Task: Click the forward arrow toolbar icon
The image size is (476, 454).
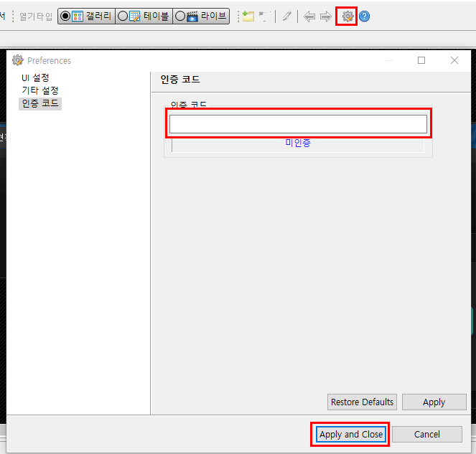Action: click(x=326, y=16)
